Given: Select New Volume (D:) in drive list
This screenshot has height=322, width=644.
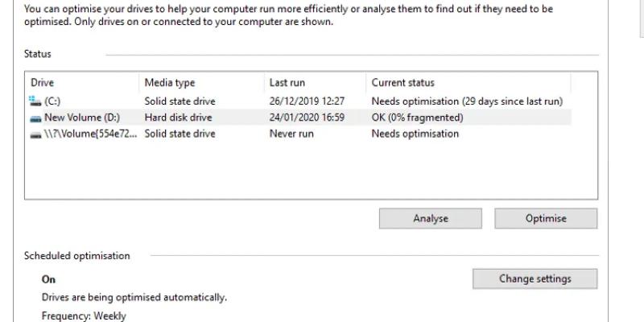Looking at the screenshot, I should tap(298, 118).
